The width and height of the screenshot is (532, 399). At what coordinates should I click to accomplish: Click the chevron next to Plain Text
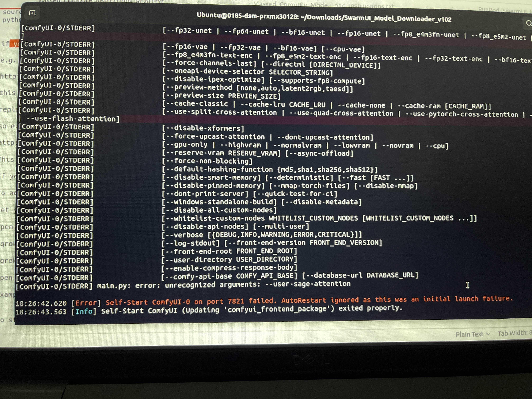[x=488, y=334]
